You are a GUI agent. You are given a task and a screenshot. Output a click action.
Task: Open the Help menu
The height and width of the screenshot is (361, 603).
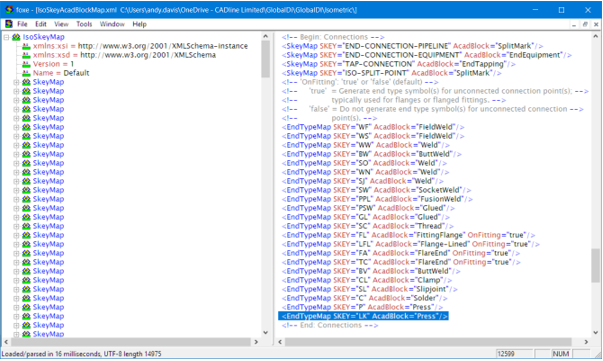click(x=140, y=24)
